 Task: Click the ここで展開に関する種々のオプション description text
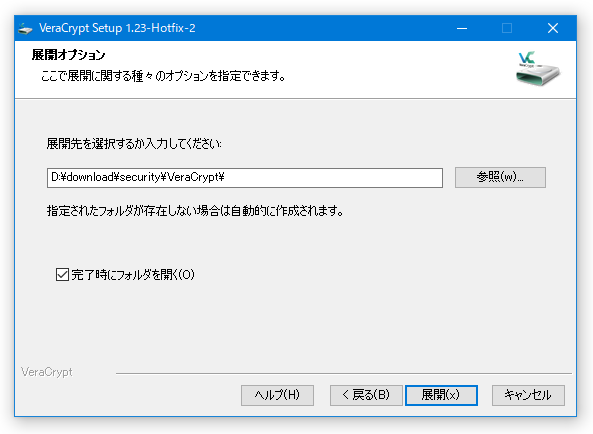point(163,76)
